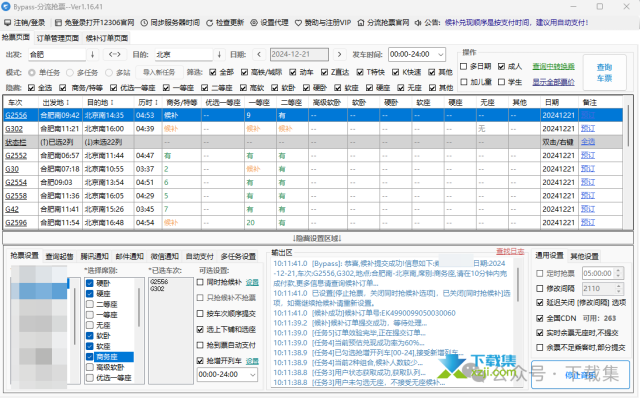Click the 赞助与注册VIP heart icon
Image resolution: width=640 pixels, height=399 pixels.
point(298,23)
